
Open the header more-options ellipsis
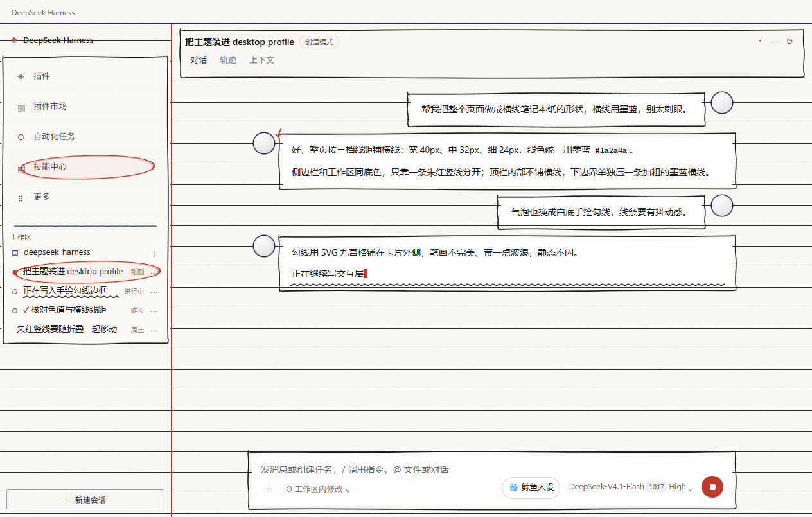coord(775,41)
